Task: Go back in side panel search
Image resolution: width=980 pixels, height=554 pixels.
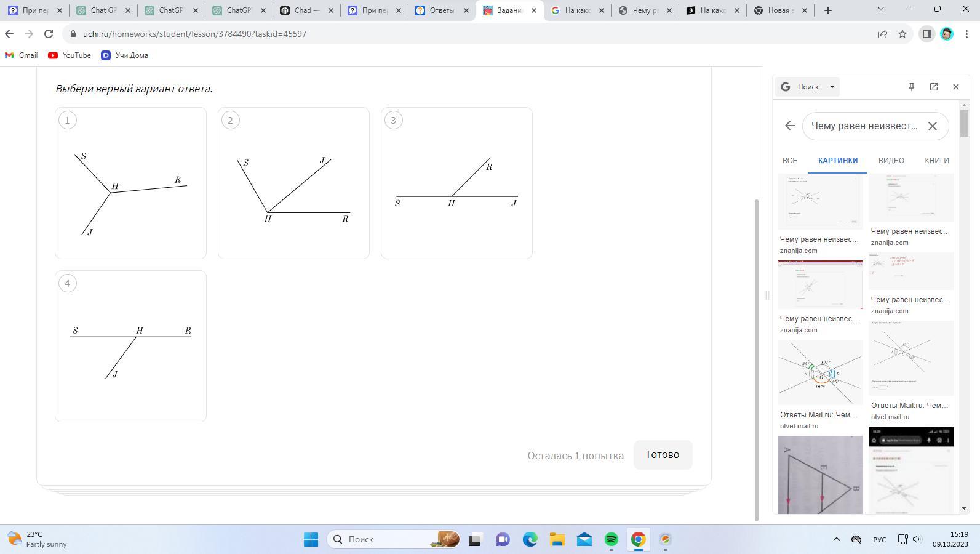Action: pyautogui.click(x=790, y=126)
